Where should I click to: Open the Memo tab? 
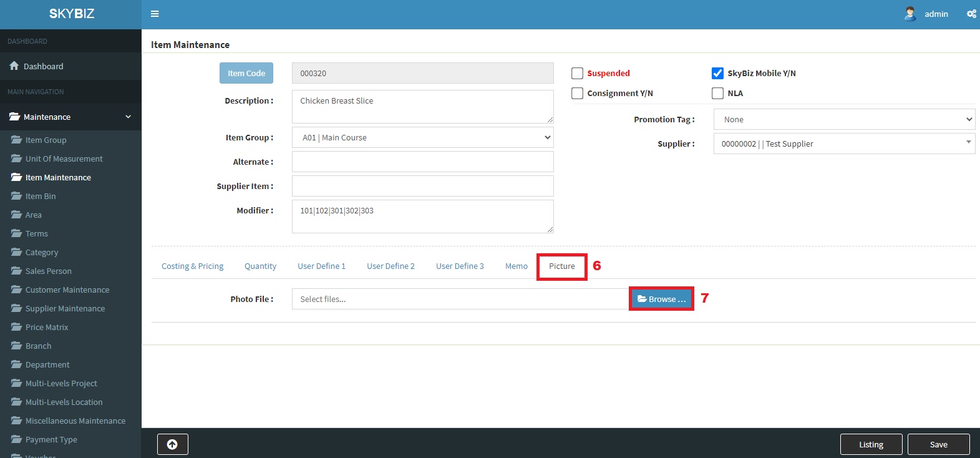[516, 266]
